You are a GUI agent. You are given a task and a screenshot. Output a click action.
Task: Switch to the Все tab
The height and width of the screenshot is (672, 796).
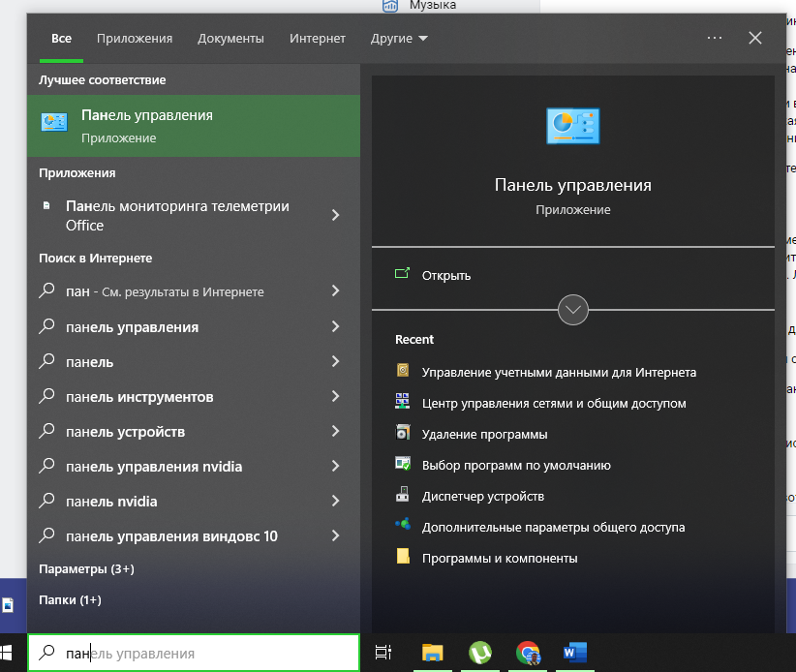(61, 39)
